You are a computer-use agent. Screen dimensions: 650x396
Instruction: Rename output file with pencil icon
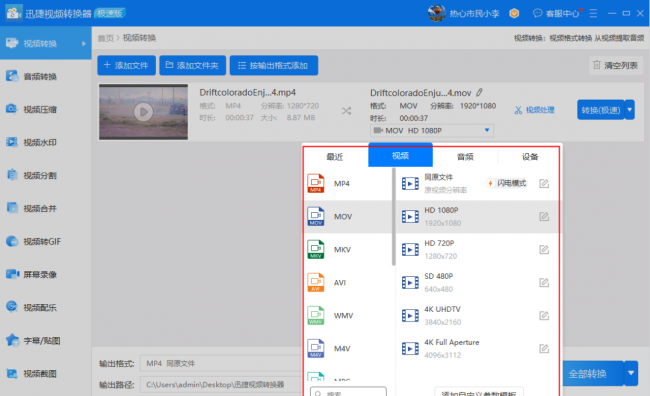pyautogui.click(x=480, y=92)
